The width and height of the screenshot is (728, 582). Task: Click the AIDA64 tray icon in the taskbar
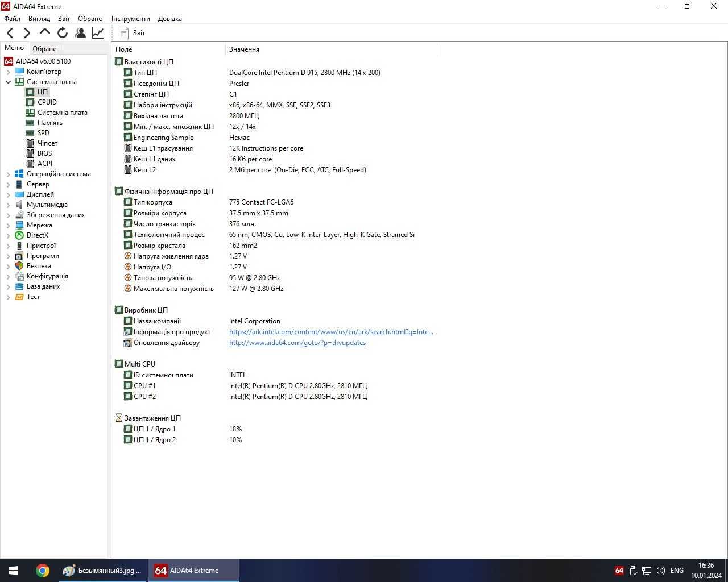tap(619, 571)
